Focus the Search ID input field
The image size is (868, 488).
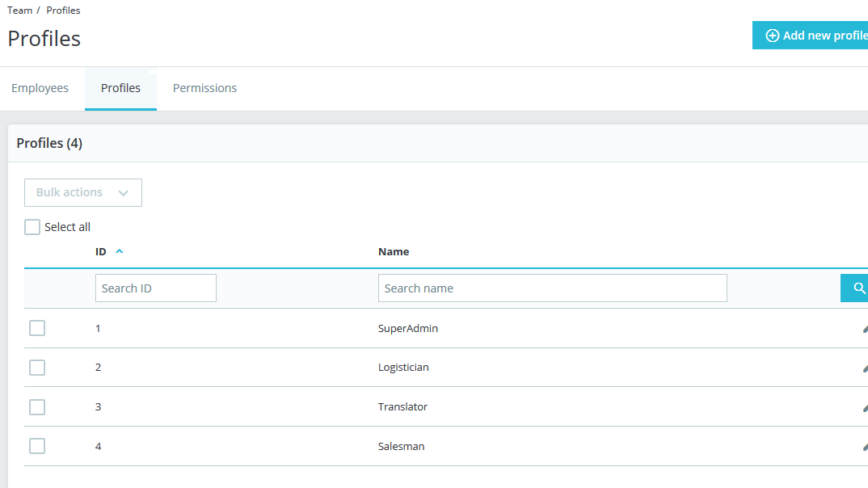(x=156, y=288)
